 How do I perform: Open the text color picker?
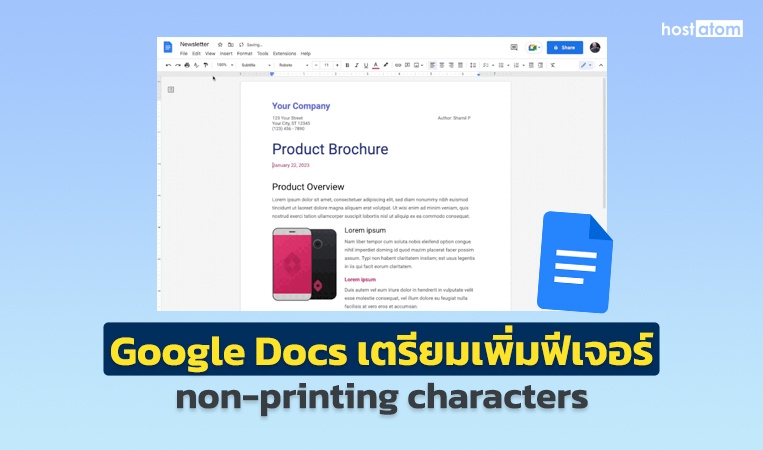(x=376, y=65)
